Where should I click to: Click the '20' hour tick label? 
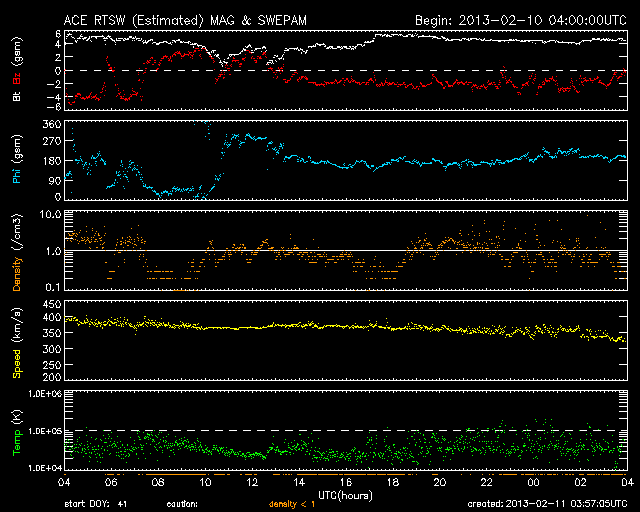pyautogui.click(x=440, y=482)
